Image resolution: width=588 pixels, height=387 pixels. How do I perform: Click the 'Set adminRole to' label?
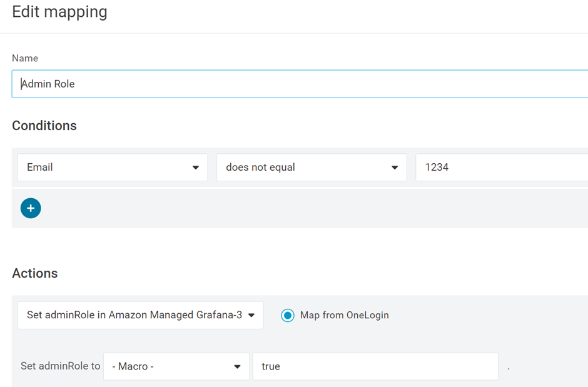61,366
